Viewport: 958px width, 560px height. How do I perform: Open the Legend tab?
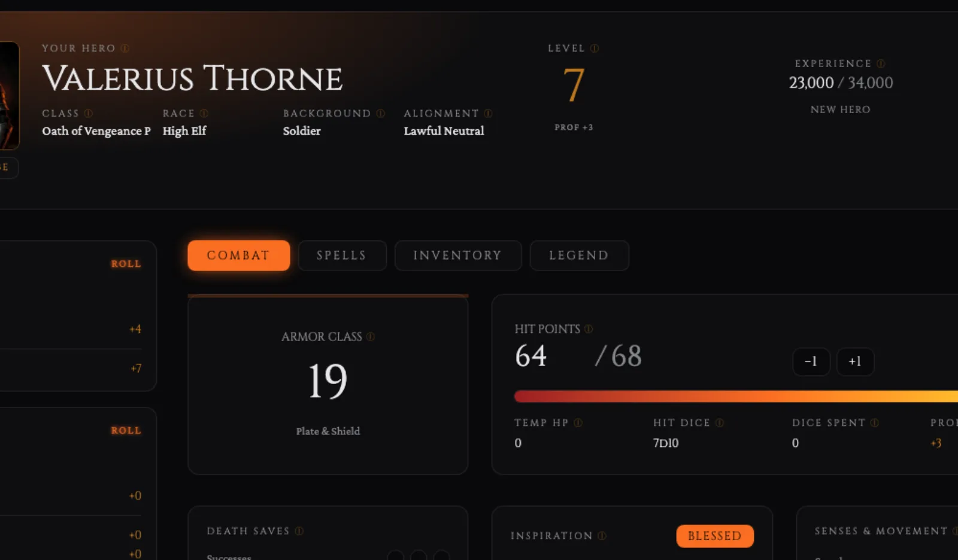pyautogui.click(x=579, y=255)
